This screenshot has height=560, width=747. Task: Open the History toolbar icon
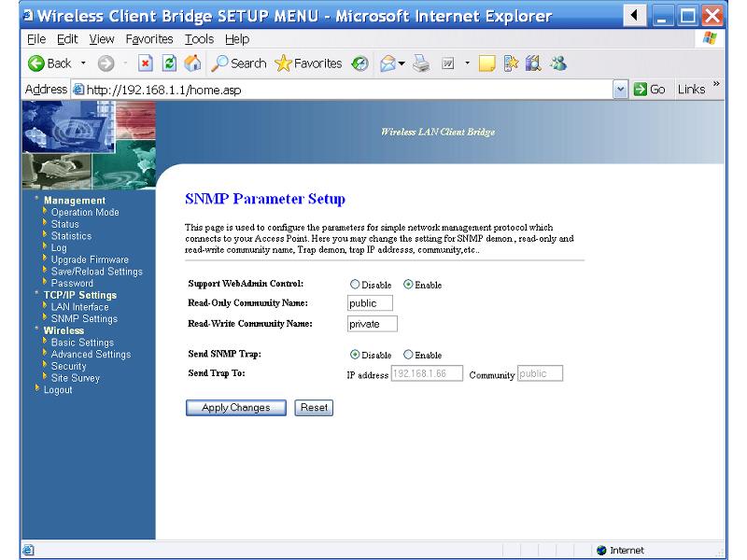tap(359, 63)
